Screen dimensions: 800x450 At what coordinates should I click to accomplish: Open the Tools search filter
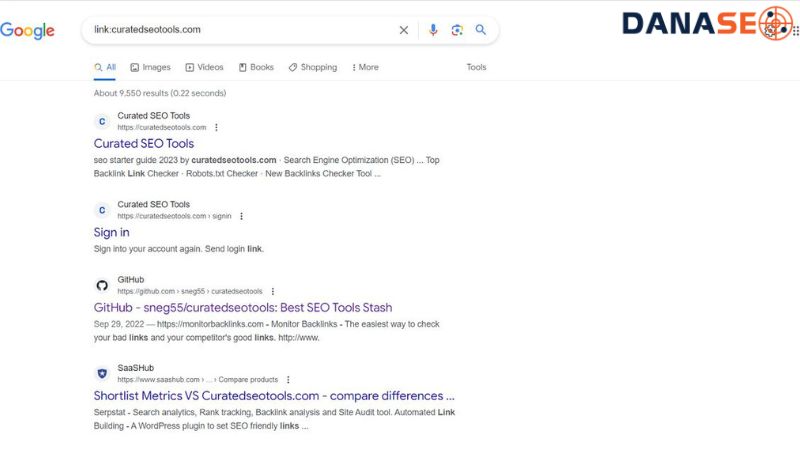(476, 67)
